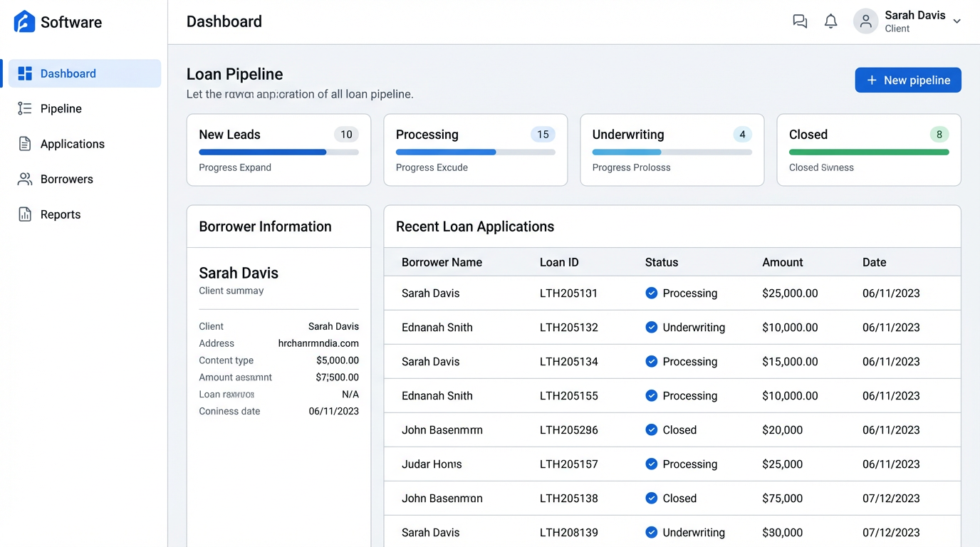Click the blue Software logo icon

pos(24,21)
